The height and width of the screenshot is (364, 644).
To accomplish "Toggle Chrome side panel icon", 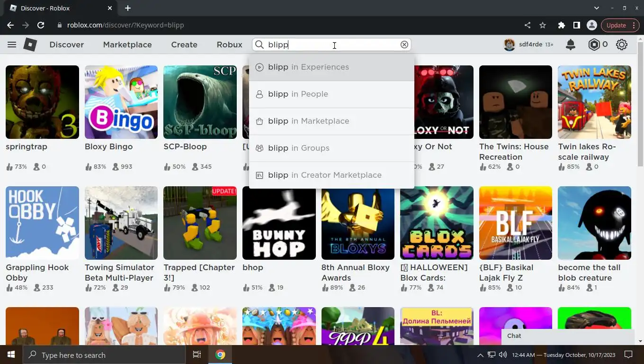I will point(576,25).
